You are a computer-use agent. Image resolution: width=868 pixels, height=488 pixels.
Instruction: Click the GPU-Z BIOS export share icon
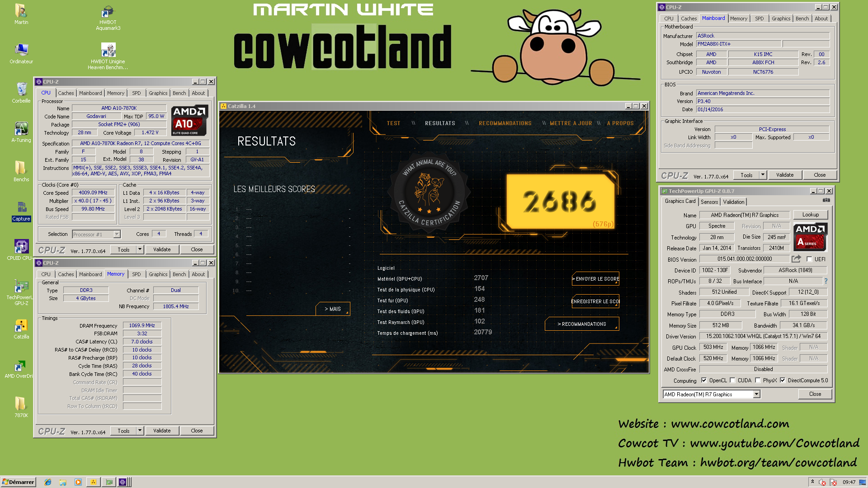coord(796,259)
